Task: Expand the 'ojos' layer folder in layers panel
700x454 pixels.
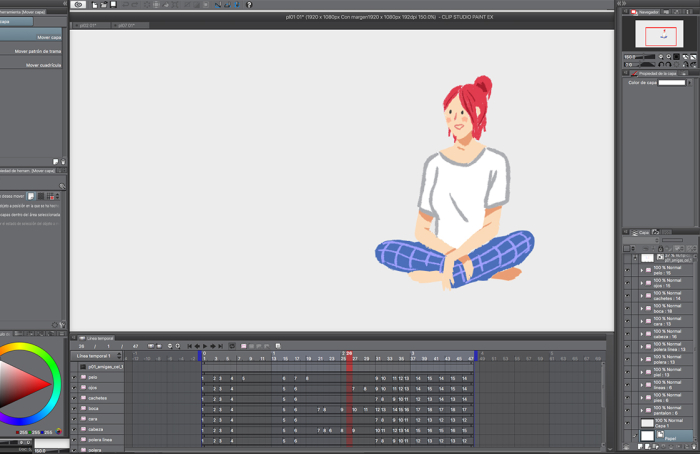Action: point(642,284)
